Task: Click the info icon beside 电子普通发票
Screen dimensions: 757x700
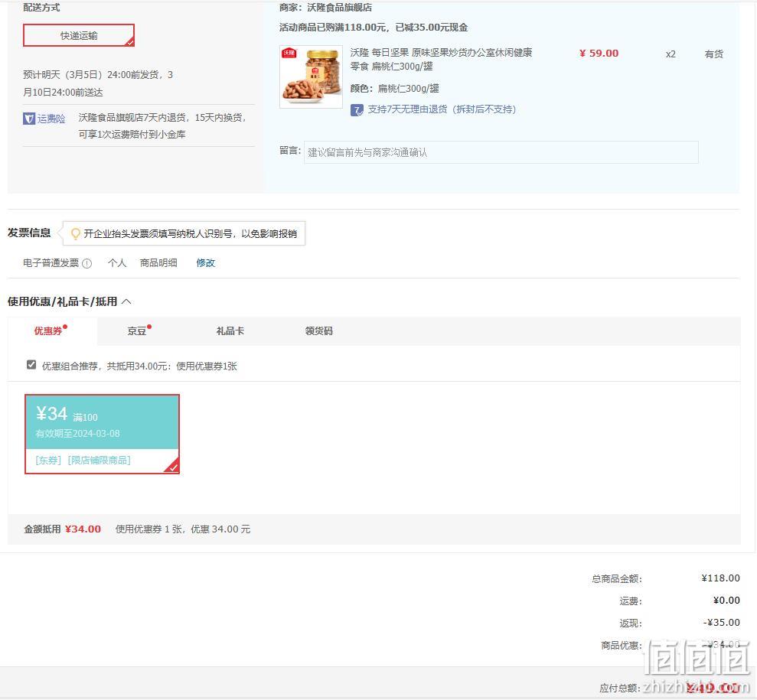Action: [x=87, y=263]
